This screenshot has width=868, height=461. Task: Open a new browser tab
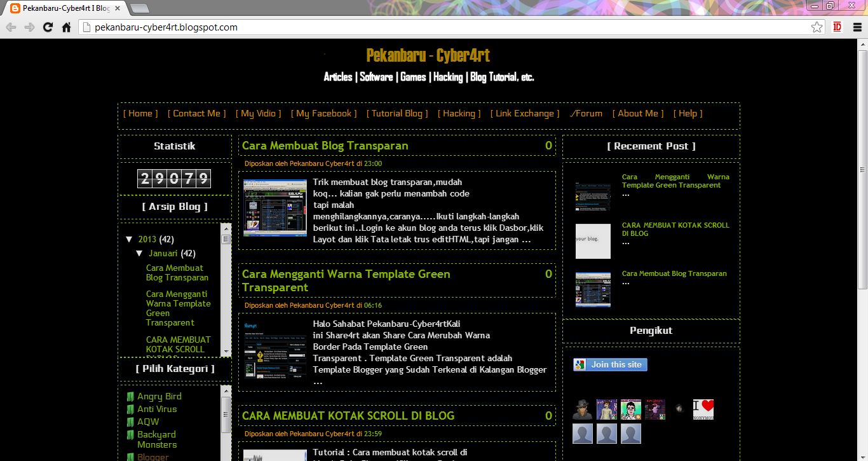139,8
